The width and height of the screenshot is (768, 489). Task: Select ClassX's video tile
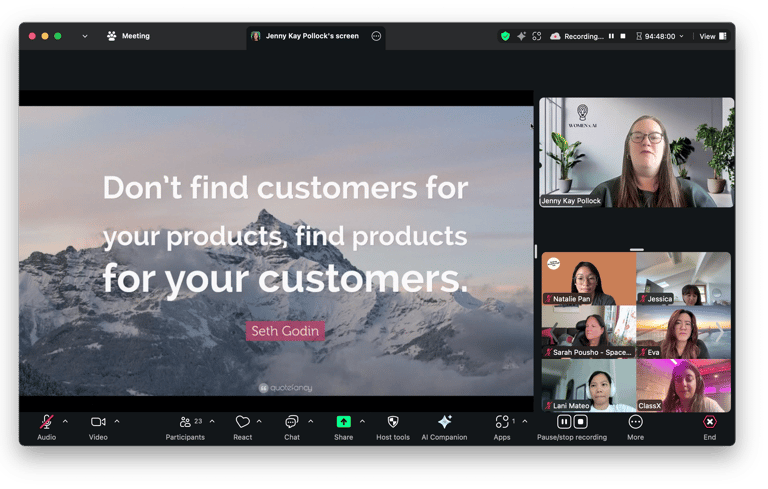(x=684, y=386)
